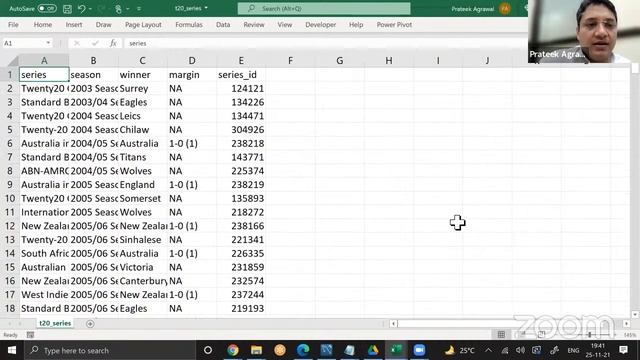Switch to the Home ribbon tab
Viewport: 640px width, 360px height.
(x=42, y=24)
